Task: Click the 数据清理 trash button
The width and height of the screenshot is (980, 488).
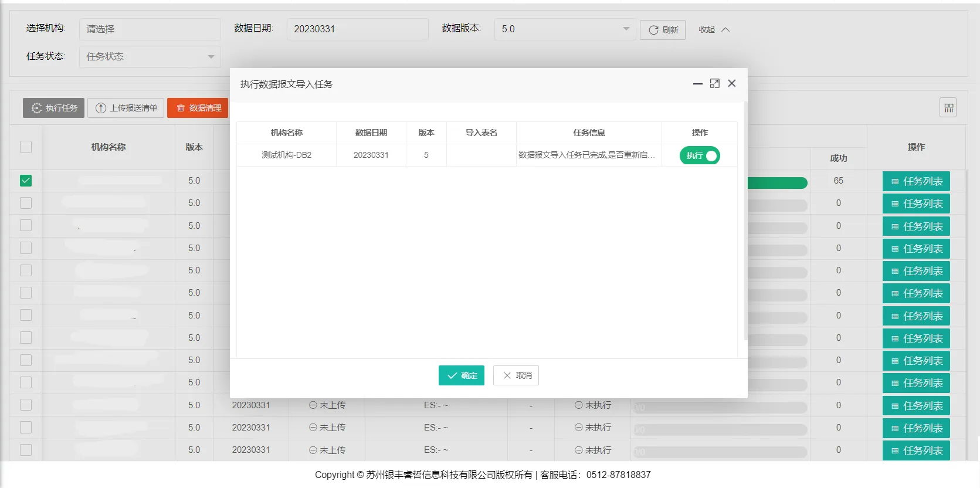Action: click(198, 108)
